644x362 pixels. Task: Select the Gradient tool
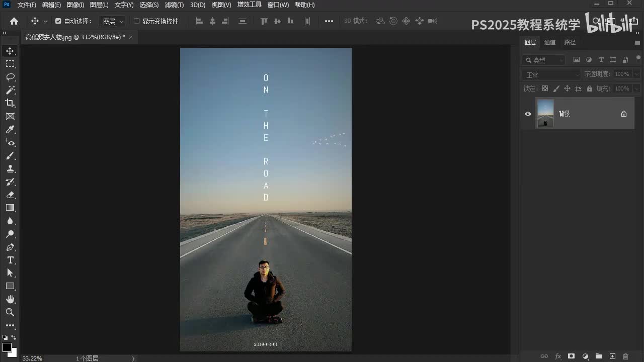(x=10, y=208)
